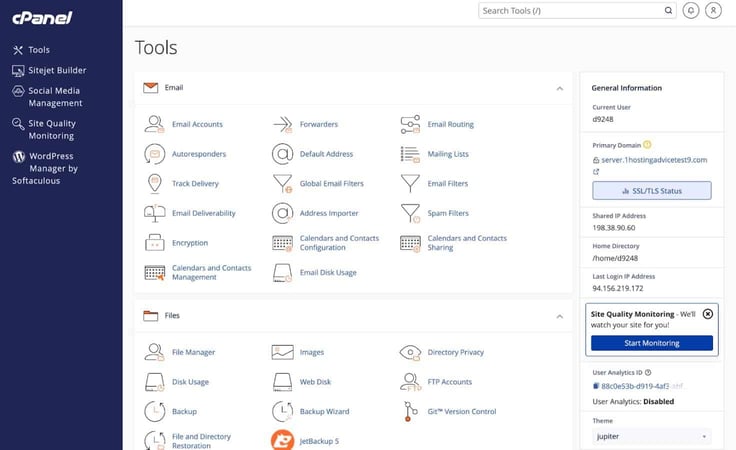Open the Git Version Control link
The height and width of the screenshot is (450, 736).
[x=462, y=412]
